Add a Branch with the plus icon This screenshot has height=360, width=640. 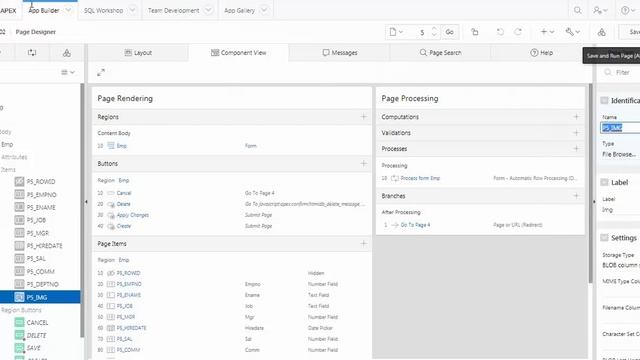pos(576,196)
